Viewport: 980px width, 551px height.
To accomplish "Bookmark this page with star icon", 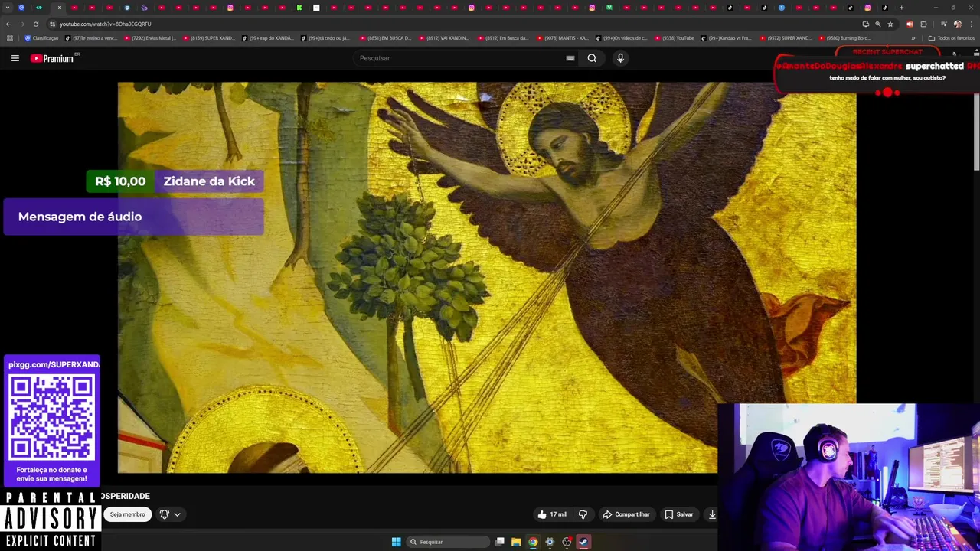I will (890, 24).
